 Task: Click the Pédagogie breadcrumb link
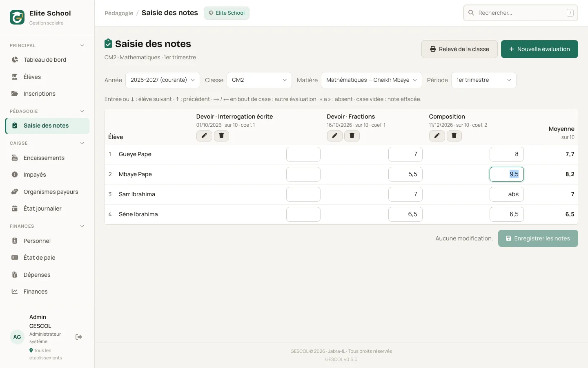pyautogui.click(x=119, y=13)
